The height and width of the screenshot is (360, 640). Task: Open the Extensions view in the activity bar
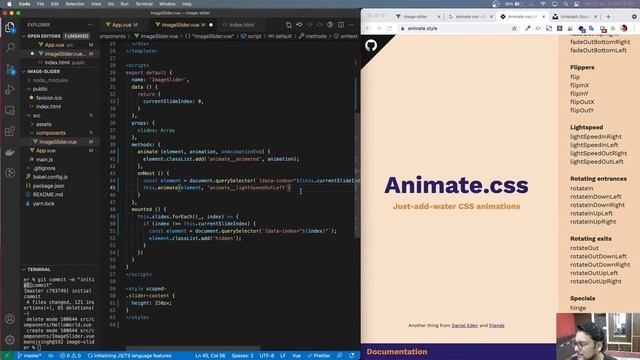tap(10, 131)
